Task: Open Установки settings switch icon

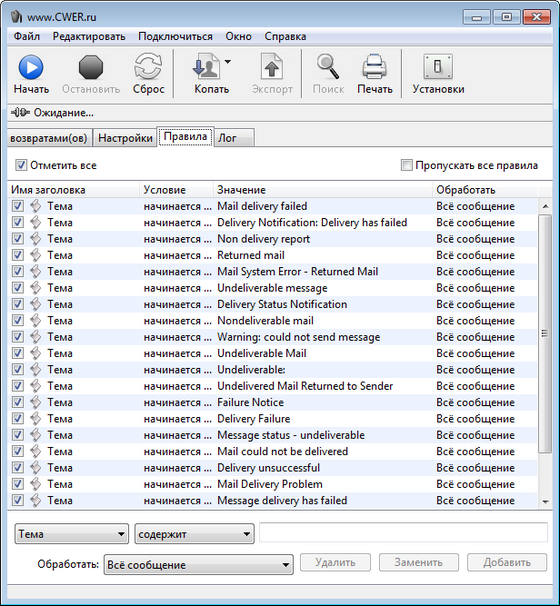Action: coord(438,67)
